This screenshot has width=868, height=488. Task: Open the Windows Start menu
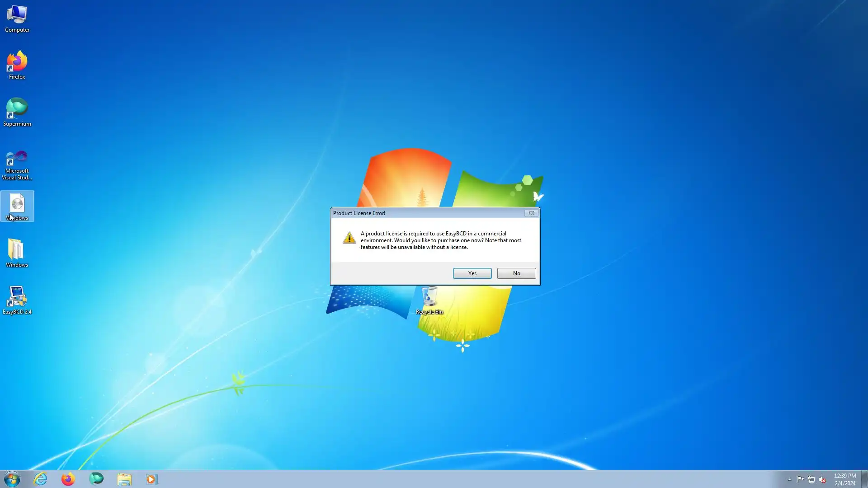(x=12, y=479)
